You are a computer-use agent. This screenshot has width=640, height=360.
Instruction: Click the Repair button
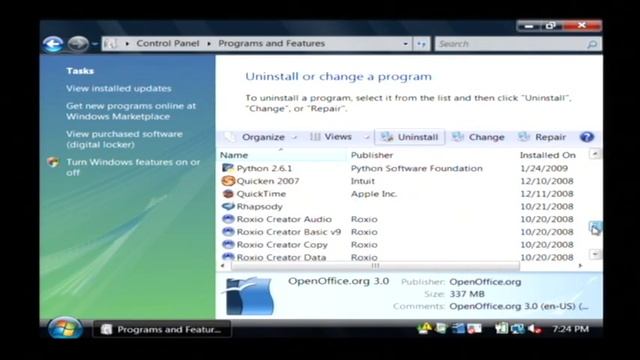pyautogui.click(x=542, y=137)
